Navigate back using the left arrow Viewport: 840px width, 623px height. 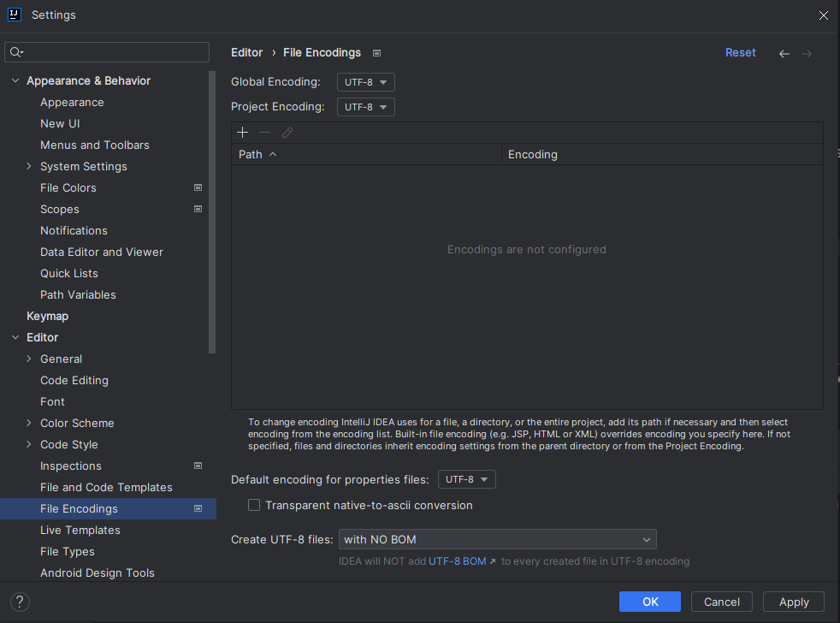tap(784, 53)
